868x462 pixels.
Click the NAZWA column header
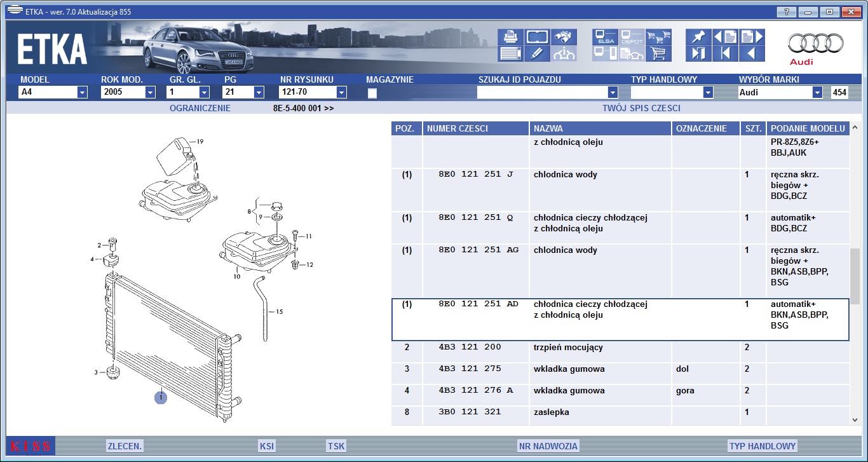click(600, 128)
